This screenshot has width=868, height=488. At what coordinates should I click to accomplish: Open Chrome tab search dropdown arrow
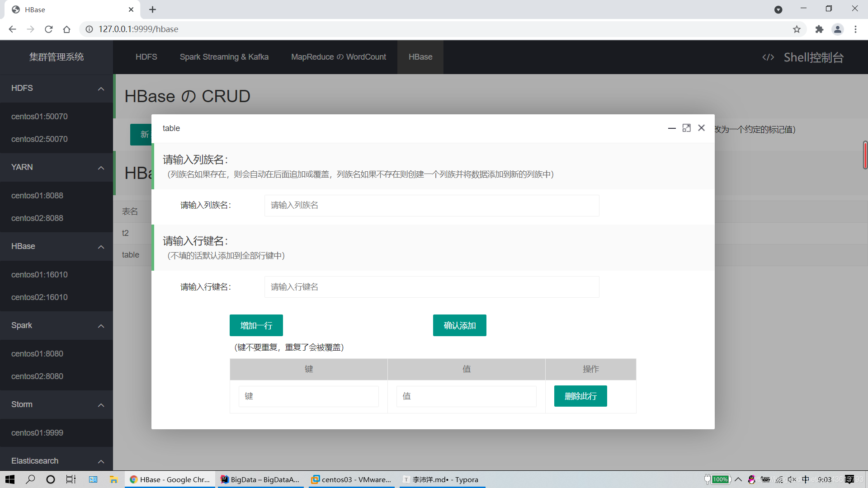pyautogui.click(x=778, y=9)
